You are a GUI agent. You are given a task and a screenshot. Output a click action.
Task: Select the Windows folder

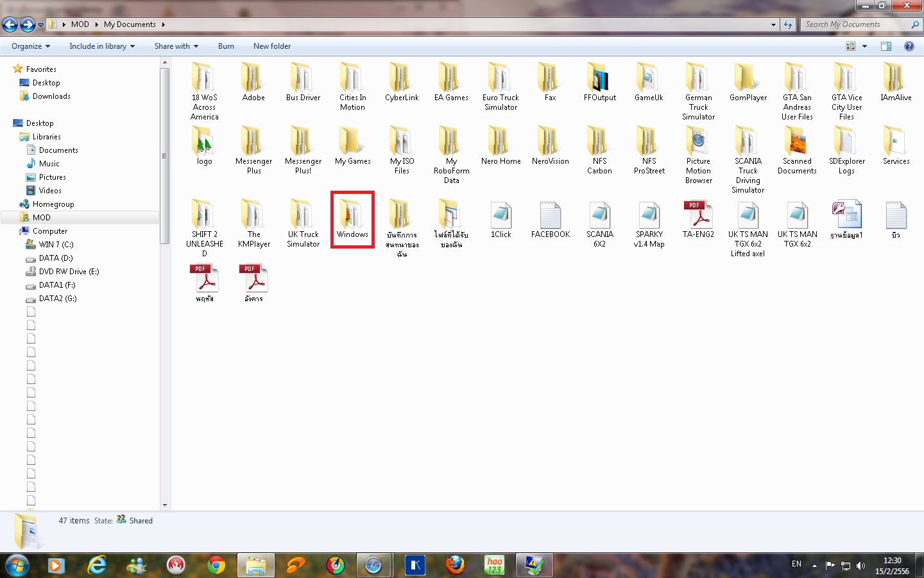click(352, 219)
